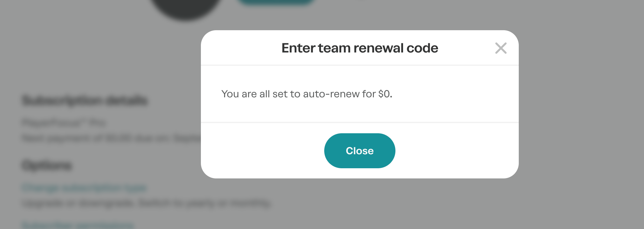Screen dimensions: 644x229
Task: Select the "Enter team renewal code" dialog title
Action: pyautogui.click(x=360, y=48)
